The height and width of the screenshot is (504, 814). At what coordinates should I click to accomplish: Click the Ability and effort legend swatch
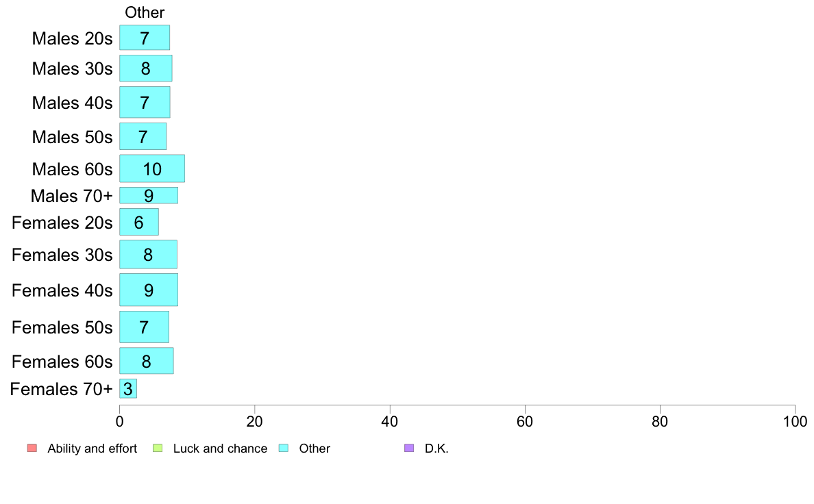point(32,448)
